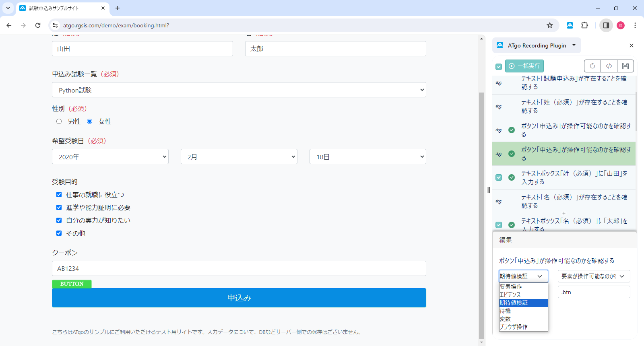Uncheck the テキストボックス「姓（必須）」 step checkbox
Viewport: 644px width, 346px height.
(499, 177)
